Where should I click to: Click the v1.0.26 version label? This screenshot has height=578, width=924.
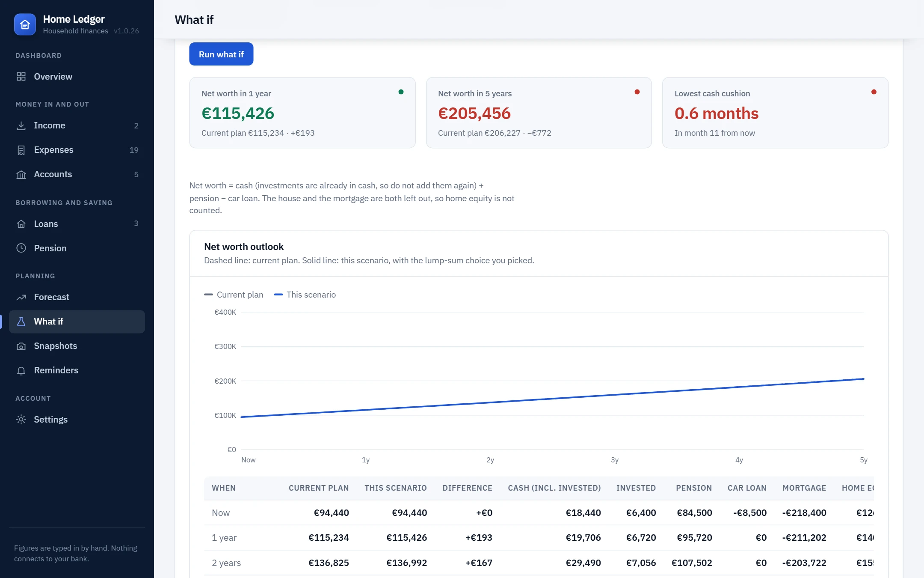coord(126,31)
